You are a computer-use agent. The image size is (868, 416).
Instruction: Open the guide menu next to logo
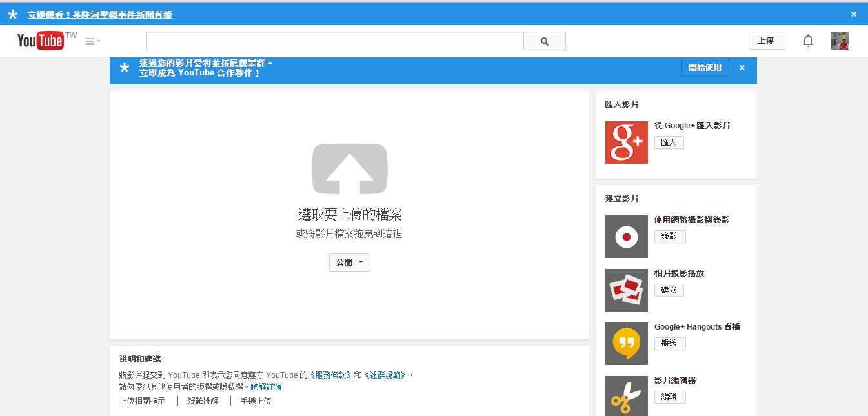coord(93,41)
